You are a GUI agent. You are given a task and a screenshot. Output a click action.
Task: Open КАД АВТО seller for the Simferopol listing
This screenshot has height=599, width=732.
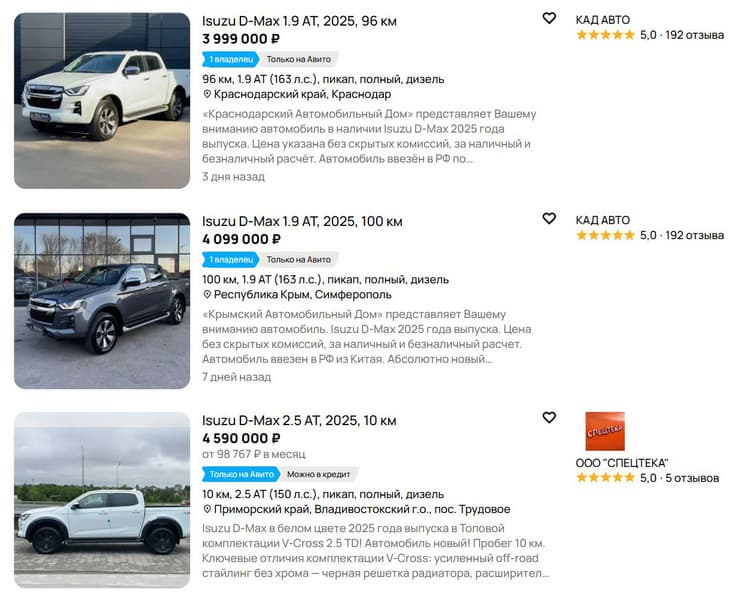[603, 219]
